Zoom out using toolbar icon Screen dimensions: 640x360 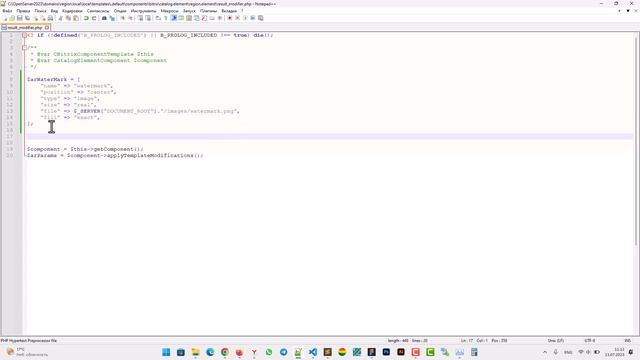coord(130,18)
